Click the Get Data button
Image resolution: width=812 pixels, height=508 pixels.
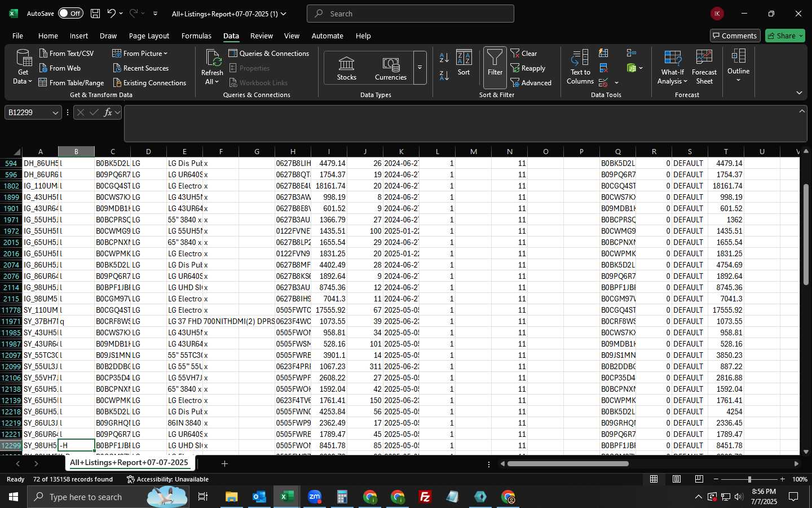pos(23,67)
